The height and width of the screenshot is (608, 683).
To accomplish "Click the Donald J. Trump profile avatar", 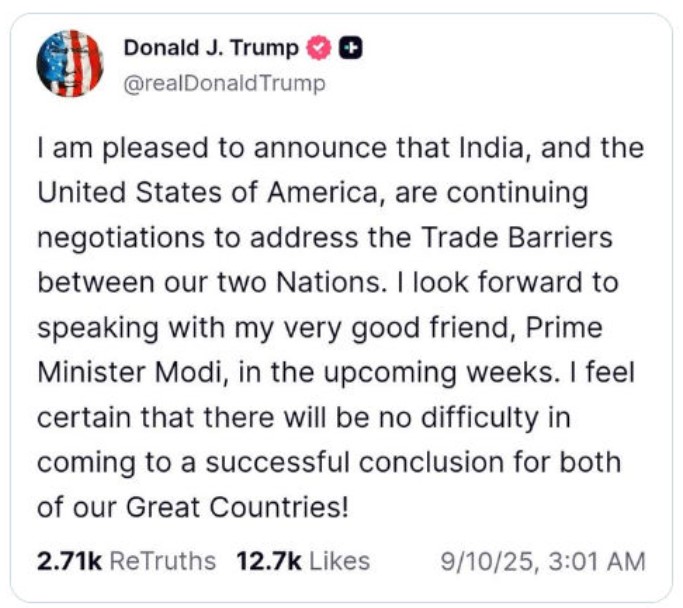I will point(70,64).
